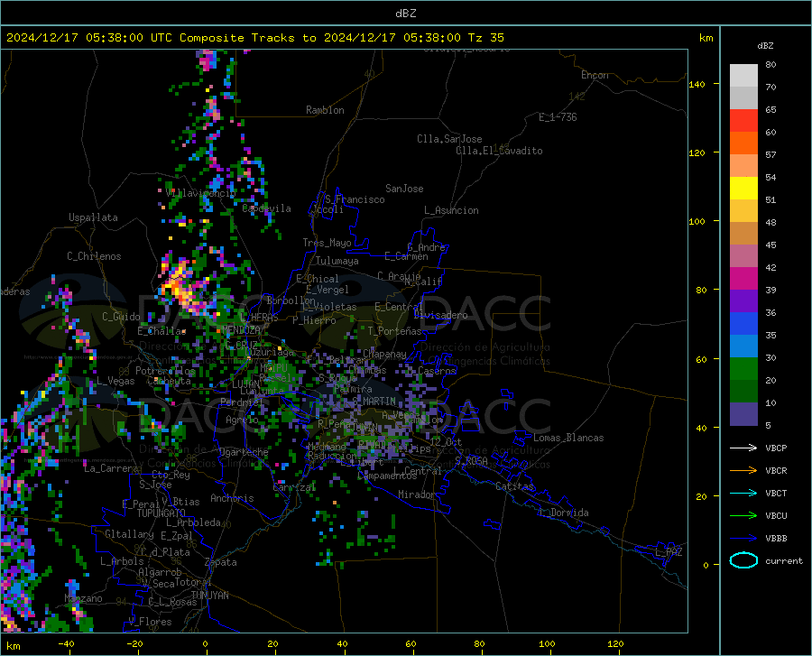Click the E_1-736 label
The image size is (812, 656).
click(558, 117)
